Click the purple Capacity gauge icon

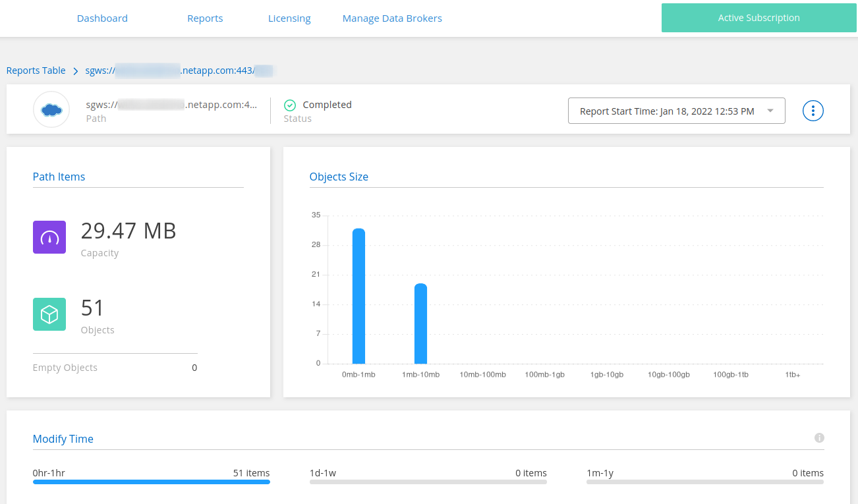[x=49, y=237]
